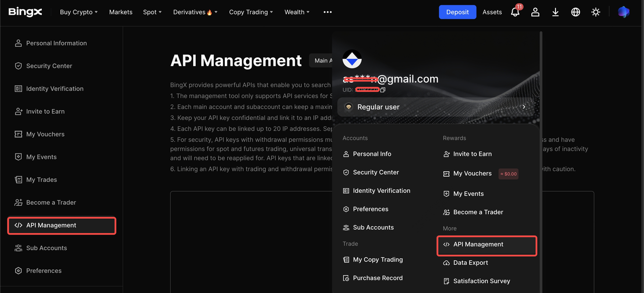Click the more options ellipsis icon
Screen dimensions: 644x293
tap(328, 12)
